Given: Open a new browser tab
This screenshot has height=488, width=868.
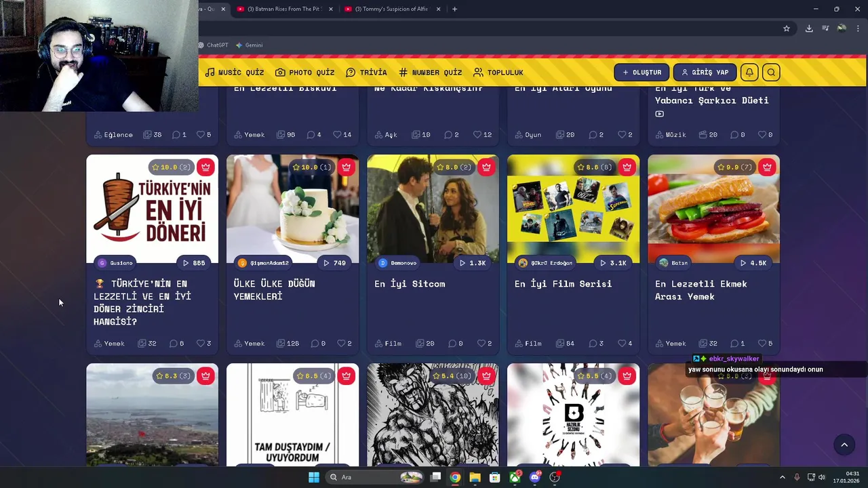Looking at the screenshot, I should [x=454, y=9].
